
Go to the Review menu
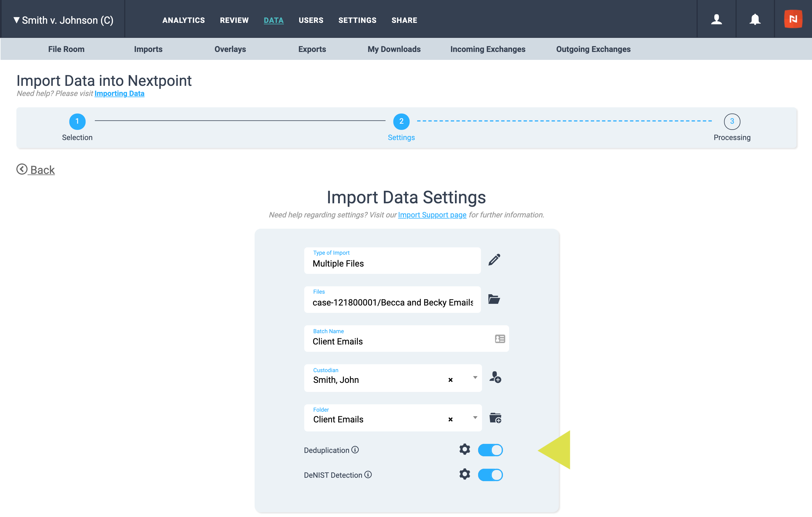click(234, 20)
